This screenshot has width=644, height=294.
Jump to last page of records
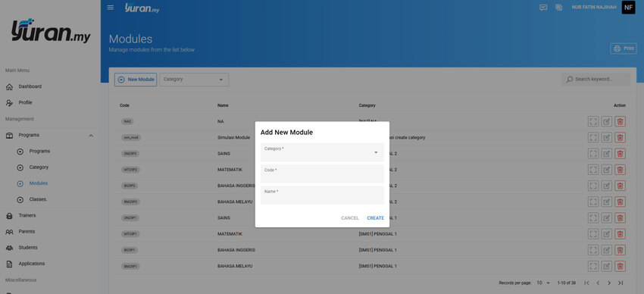click(x=621, y=283)
